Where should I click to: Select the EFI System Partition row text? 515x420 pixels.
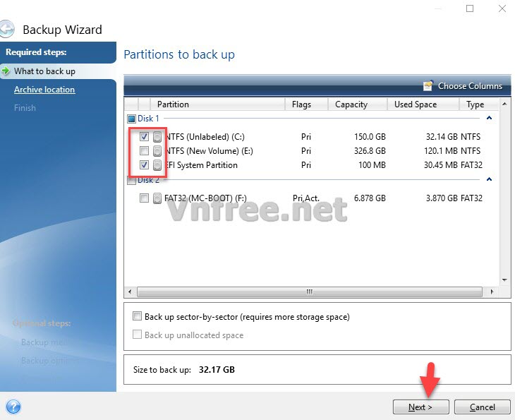[201, 165]
